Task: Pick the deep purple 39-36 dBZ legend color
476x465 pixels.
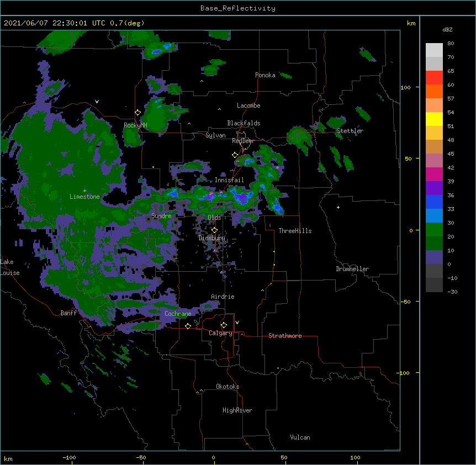Action: [x=434, y=188]
